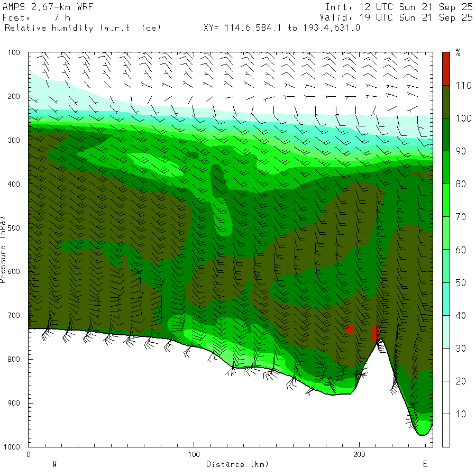The image size is (476, 476).
Task: Click the colorbar value label 10
Action: pos(461,414)
